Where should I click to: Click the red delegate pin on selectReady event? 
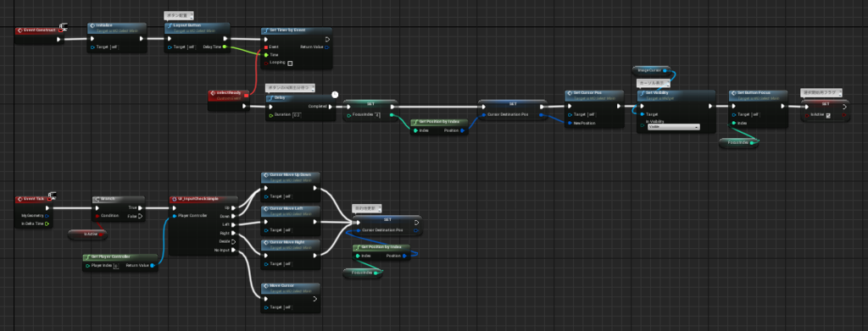click(247, 95)
